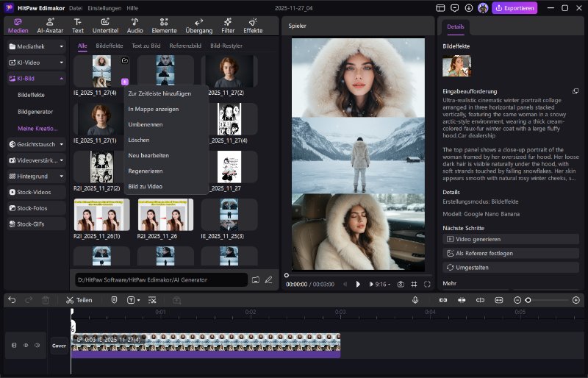588x378 pixels.
Task: Take a snapshot with the camera icon
Action: point(401,284)
